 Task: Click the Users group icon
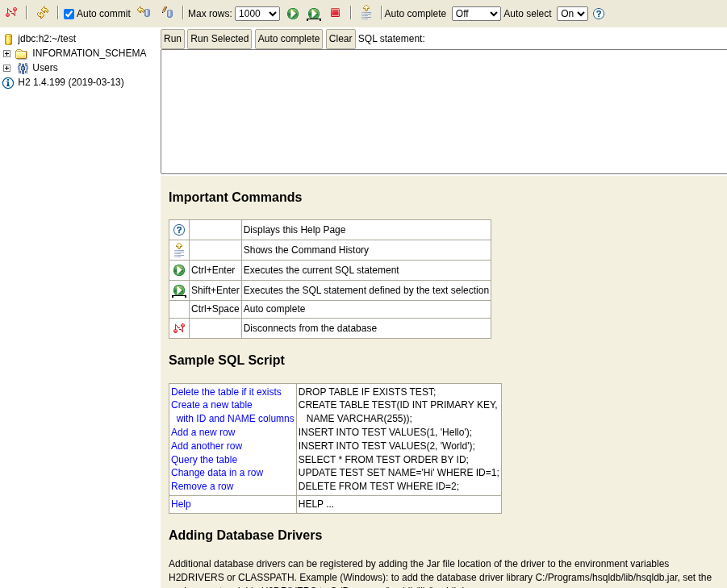coord(23,69)
